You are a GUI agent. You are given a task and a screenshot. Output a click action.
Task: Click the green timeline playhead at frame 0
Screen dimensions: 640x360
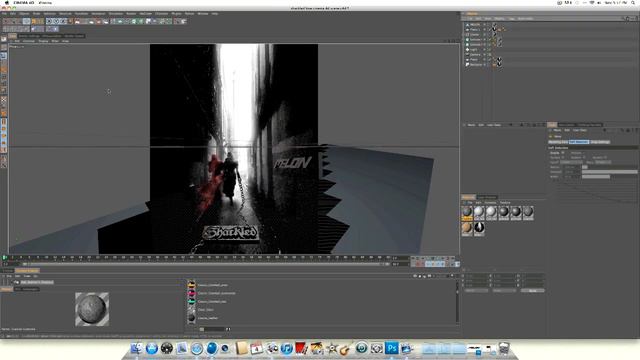coord(5,258)
